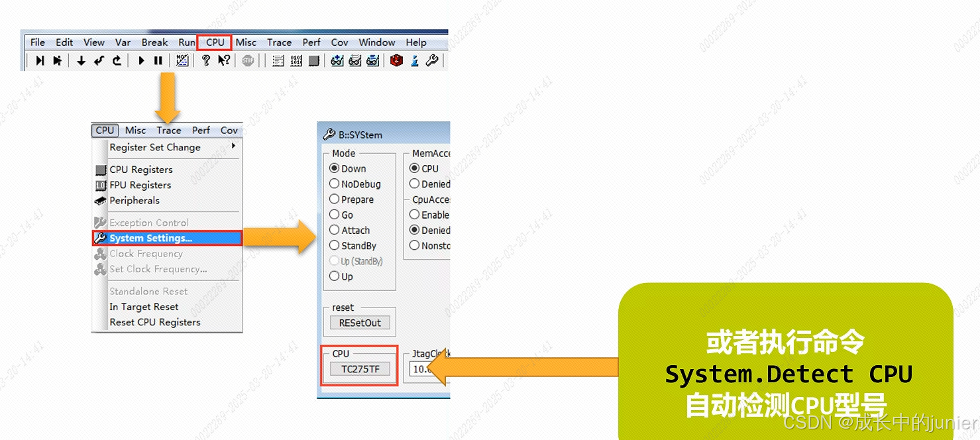
Task: Click the Break (pause) toolbar icon
Action: (158, 60)
